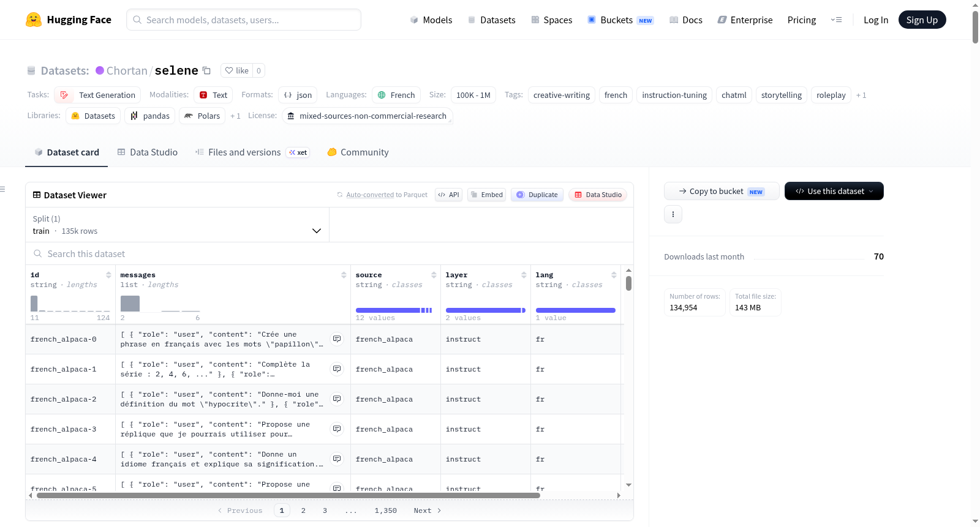Select the chatml tag
The image size is (980, 527).
pyautogui.click(x=734, y=95)
